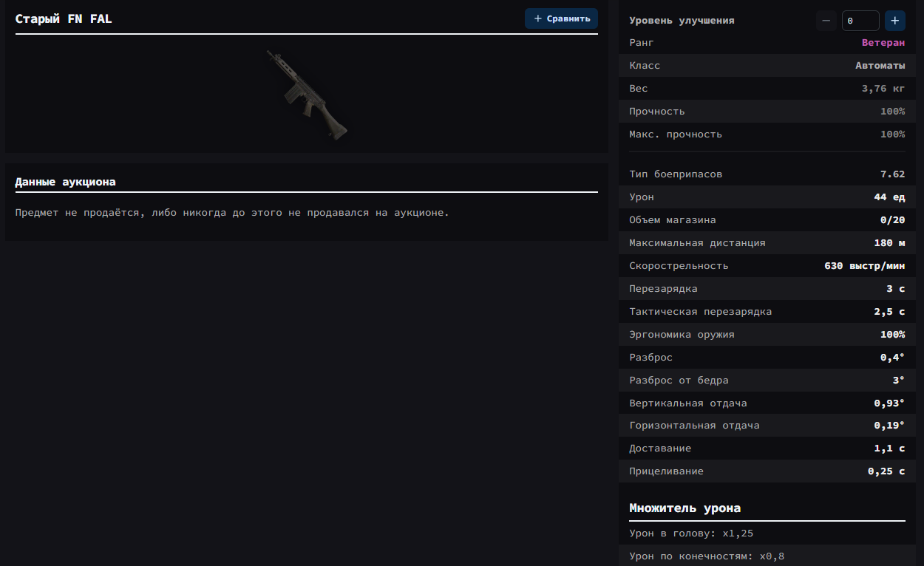The height and width of the screenshot is (566, 924).
Task: Click the Максимальная дистанция label
Action: [697, 243]
